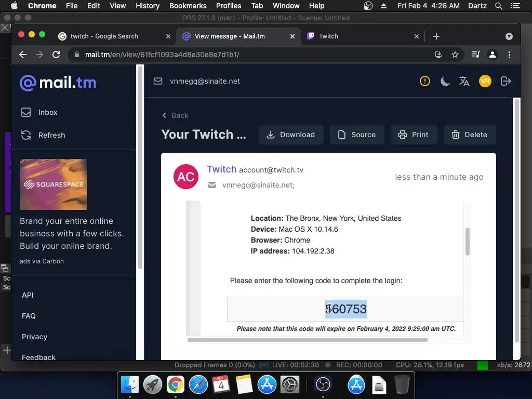532x399 pixels.
Task: Close the Twitch tab
Action: pos(417,36)
